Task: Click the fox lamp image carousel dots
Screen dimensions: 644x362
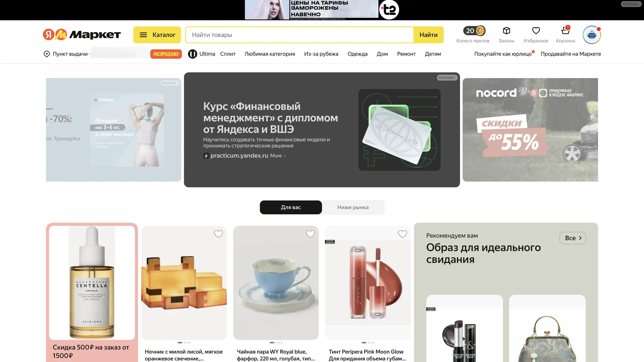Action: 184,343
